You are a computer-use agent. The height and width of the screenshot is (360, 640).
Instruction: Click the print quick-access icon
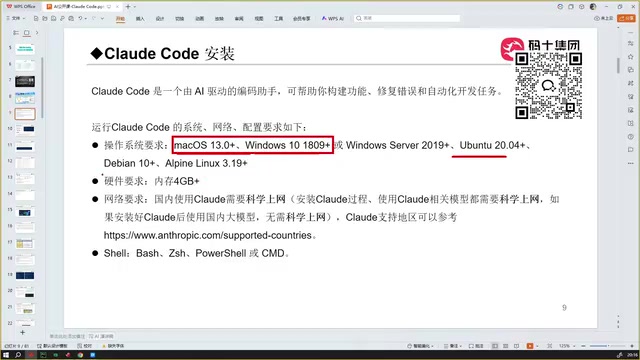click(71, 18)
